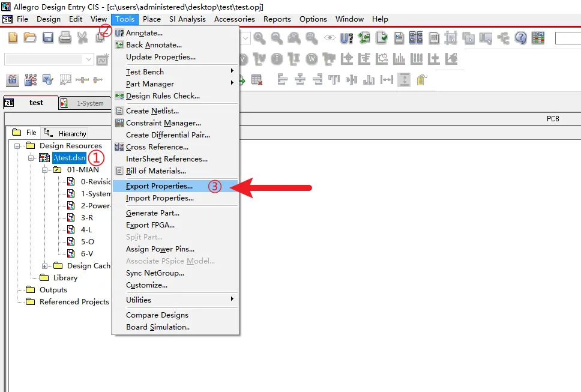Select the File tab in project panel
This screenshot has width=581, height=392.
click(24, 133)
